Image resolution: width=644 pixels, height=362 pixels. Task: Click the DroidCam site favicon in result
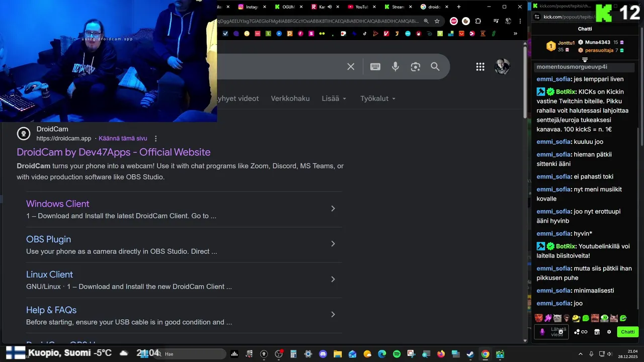click(x=24, y=133)
